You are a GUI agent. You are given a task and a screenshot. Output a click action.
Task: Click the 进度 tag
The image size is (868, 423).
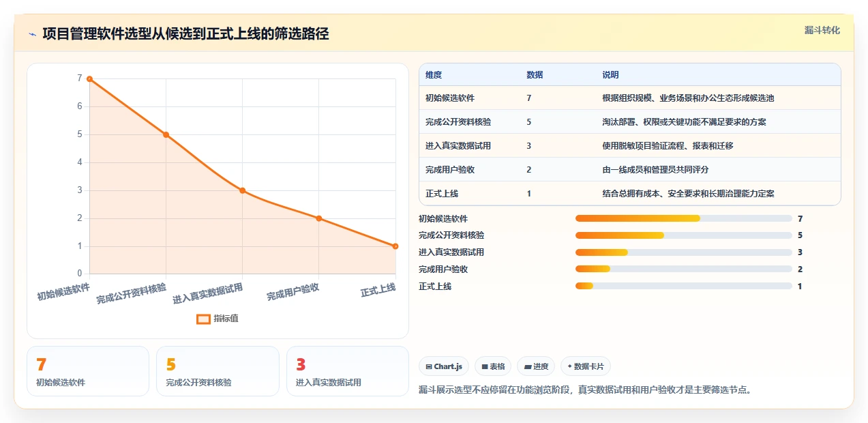(x=536, y=366)
